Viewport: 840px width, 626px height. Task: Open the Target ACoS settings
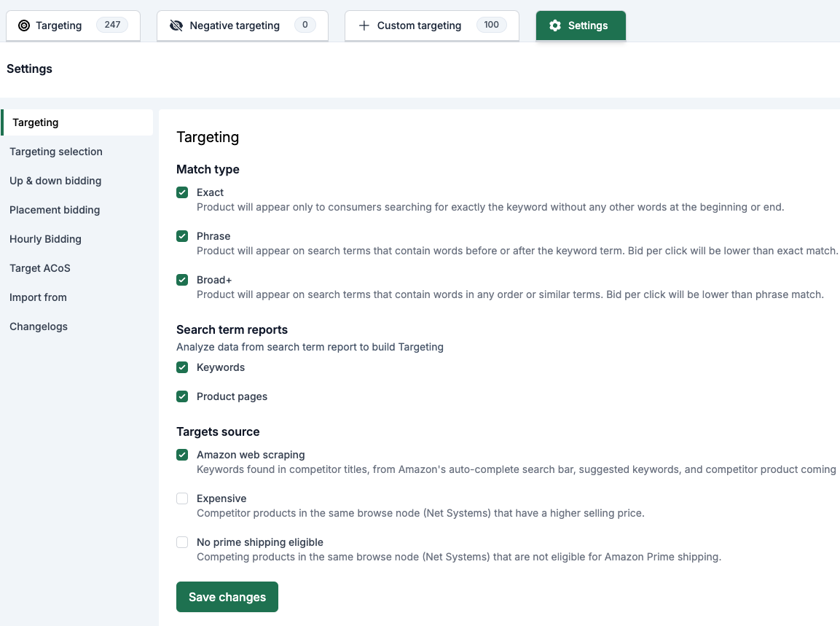tap(40, 268)
